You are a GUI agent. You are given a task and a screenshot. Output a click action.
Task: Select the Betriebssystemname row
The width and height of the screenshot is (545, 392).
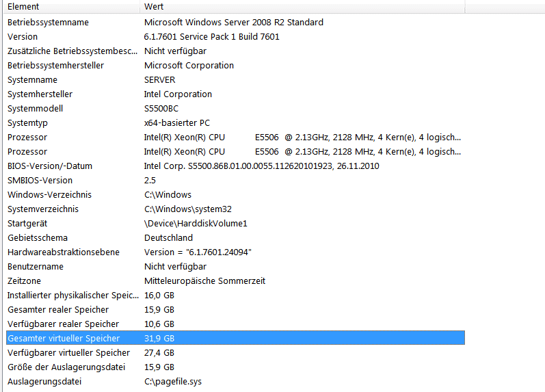click(x=49, y=22)
